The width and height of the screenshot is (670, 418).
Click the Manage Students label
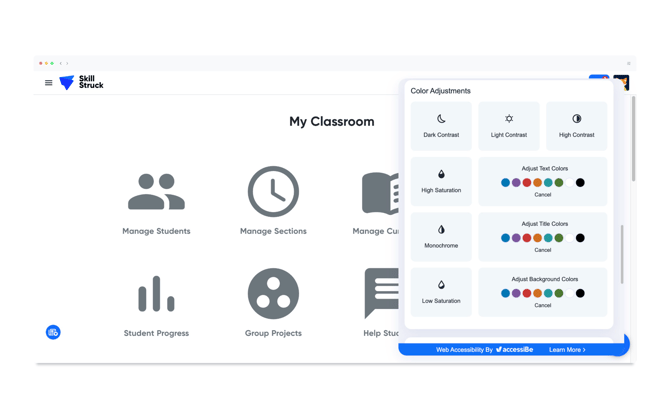(156, 231)
